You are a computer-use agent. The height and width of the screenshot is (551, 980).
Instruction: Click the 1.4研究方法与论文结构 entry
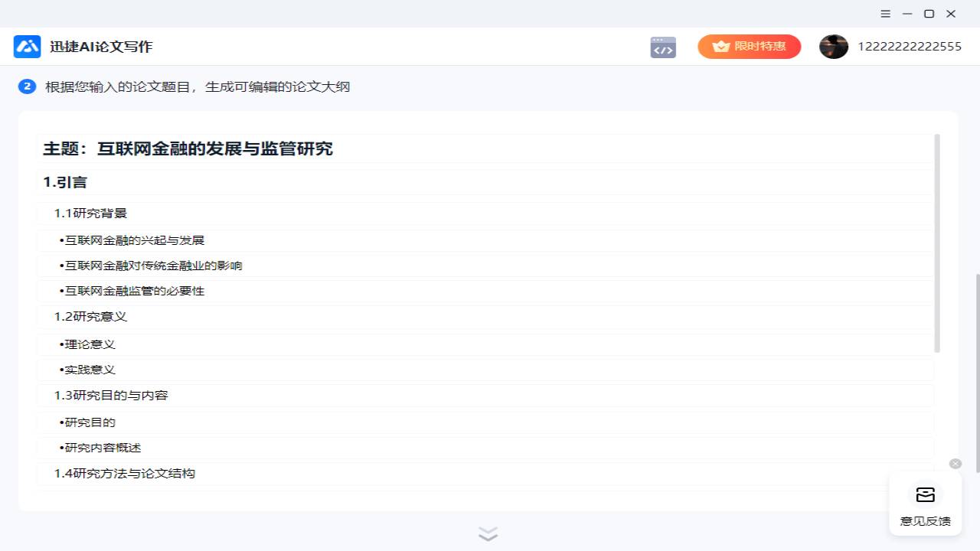point(125,473)
